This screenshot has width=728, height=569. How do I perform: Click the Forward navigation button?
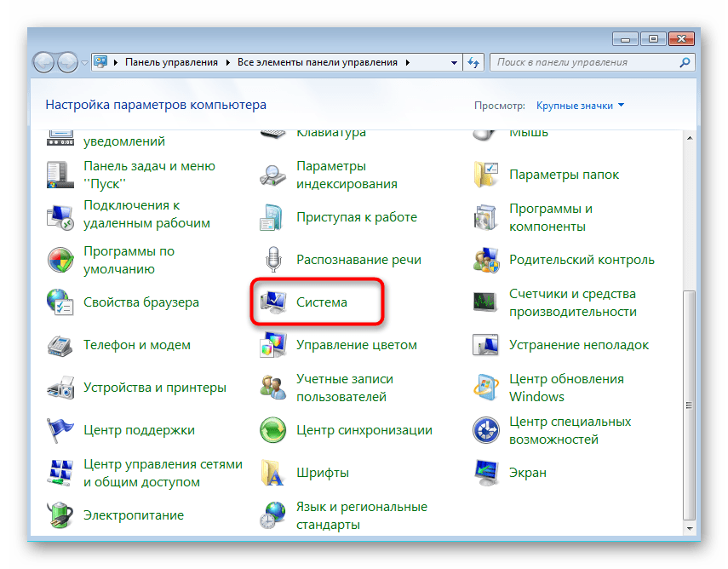pyautogui.click(x=68, y=62)
